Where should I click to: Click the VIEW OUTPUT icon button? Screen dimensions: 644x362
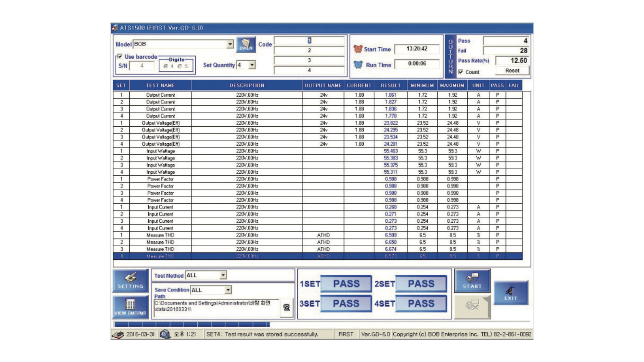pos(130,307)
